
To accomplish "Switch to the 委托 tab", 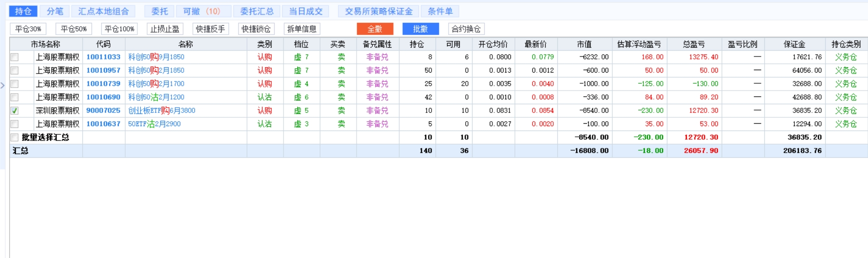I will pyautogui.click(x=159, y=11).
